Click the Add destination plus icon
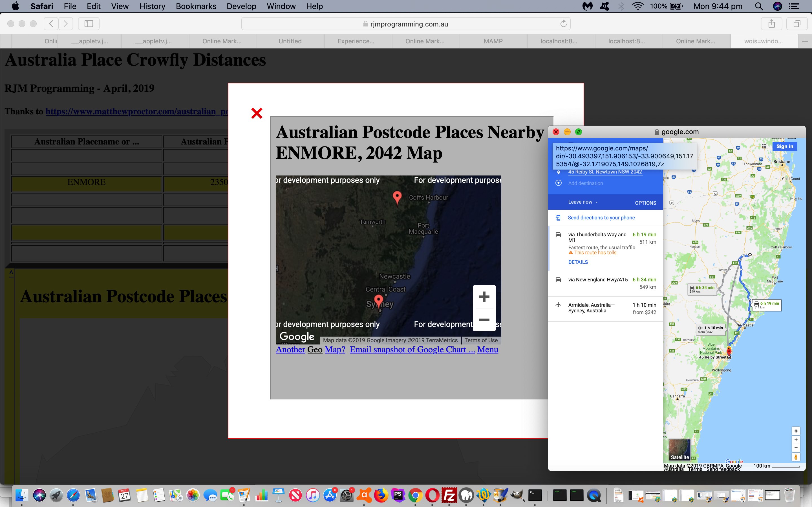The image size is (812, 507). tap(558, 183)
